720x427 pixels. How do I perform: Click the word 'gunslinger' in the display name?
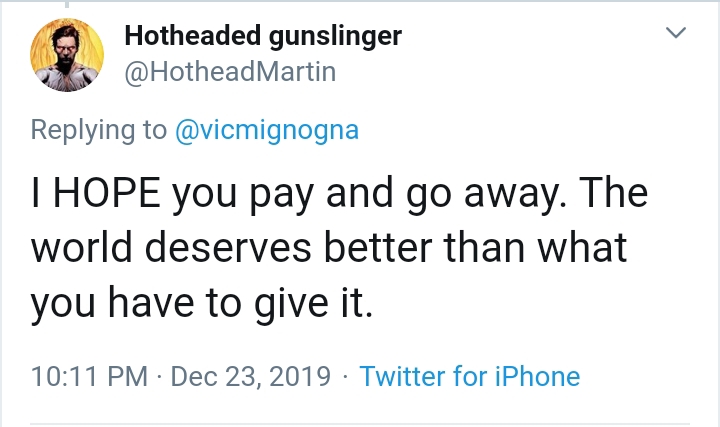pyautogui.click(x=335, y=37)
